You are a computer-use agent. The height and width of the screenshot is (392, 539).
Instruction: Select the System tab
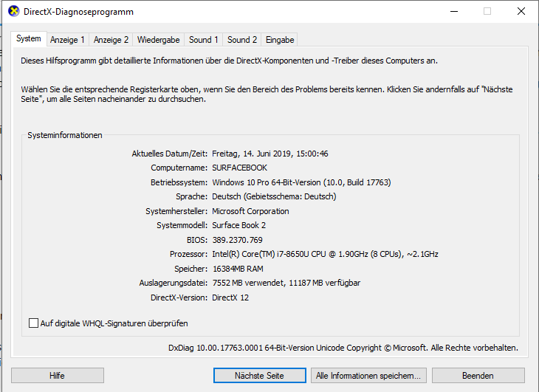[29, 38]
